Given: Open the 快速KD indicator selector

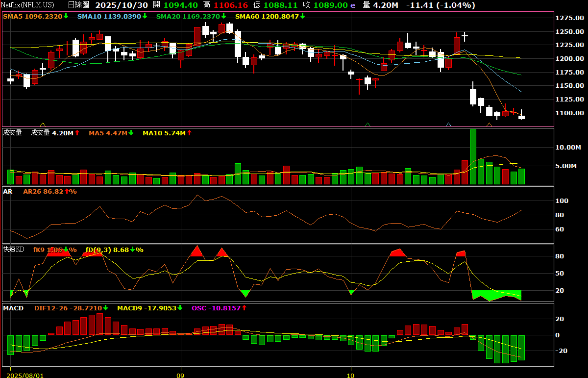Looking at the screenshot, I should click(x=14, y=250).
